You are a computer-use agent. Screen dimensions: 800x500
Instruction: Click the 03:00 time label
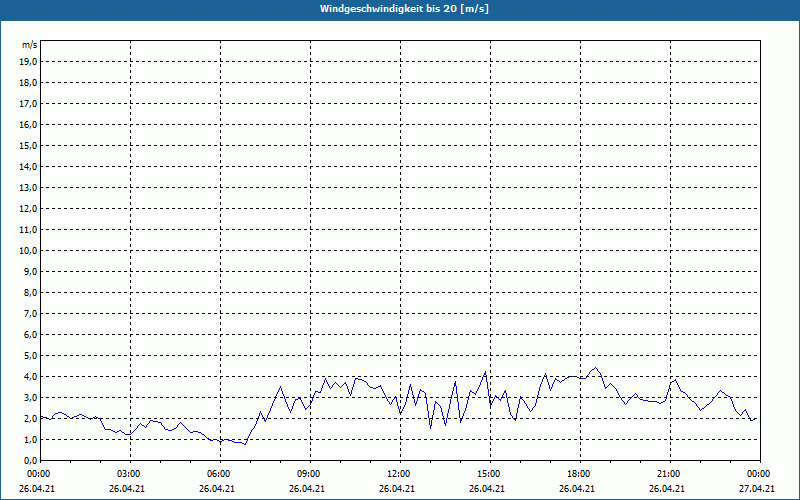129,474
